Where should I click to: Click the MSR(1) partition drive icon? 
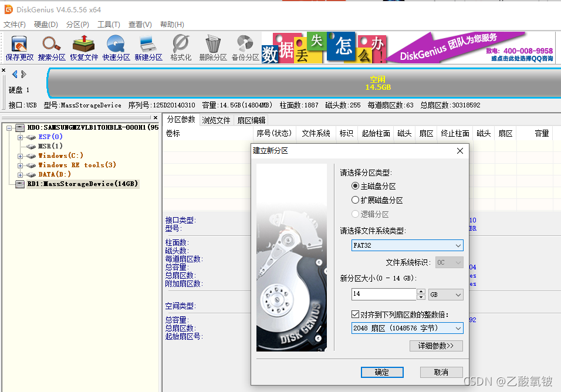tap(31, 146)
